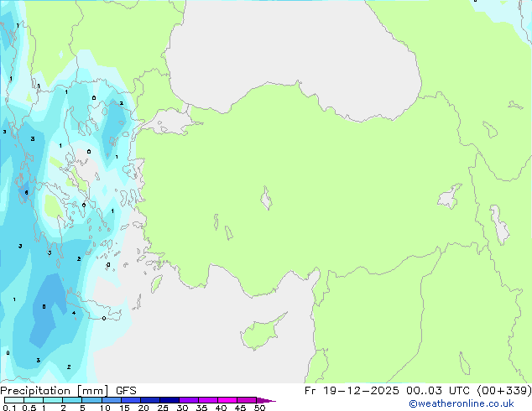The height and width of the screenshot is (411, 532).
Task: Click the island of Cyprus on the map
Action: click(261, 332)
